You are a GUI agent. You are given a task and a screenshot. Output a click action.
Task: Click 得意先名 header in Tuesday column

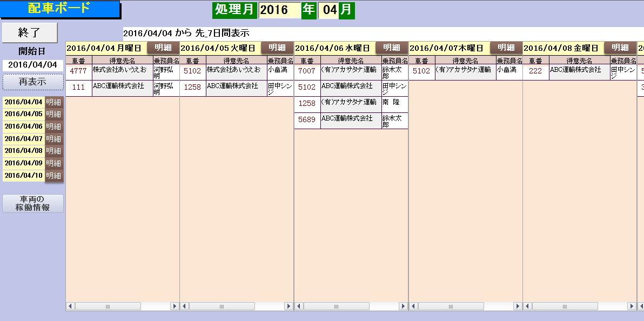[236, 61]
